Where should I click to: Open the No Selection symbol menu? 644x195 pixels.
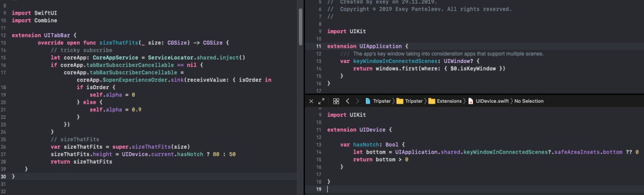[x=529, y=101]
